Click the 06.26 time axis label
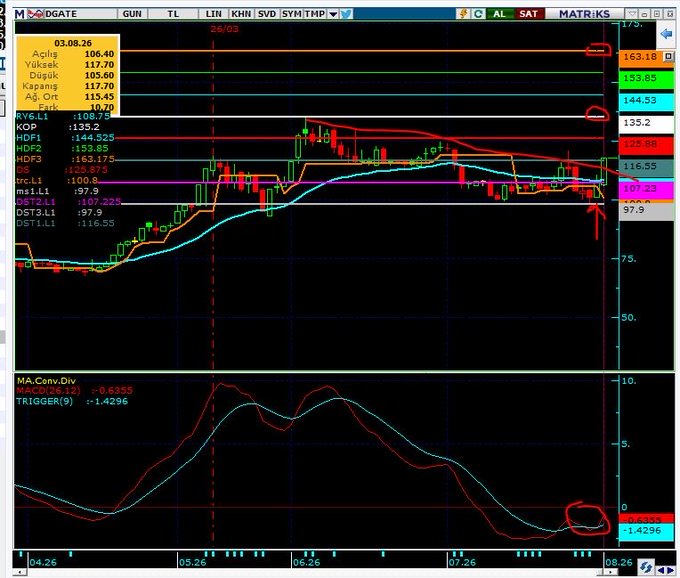Viewport: 680px width, 578px height. pos(306,563)
